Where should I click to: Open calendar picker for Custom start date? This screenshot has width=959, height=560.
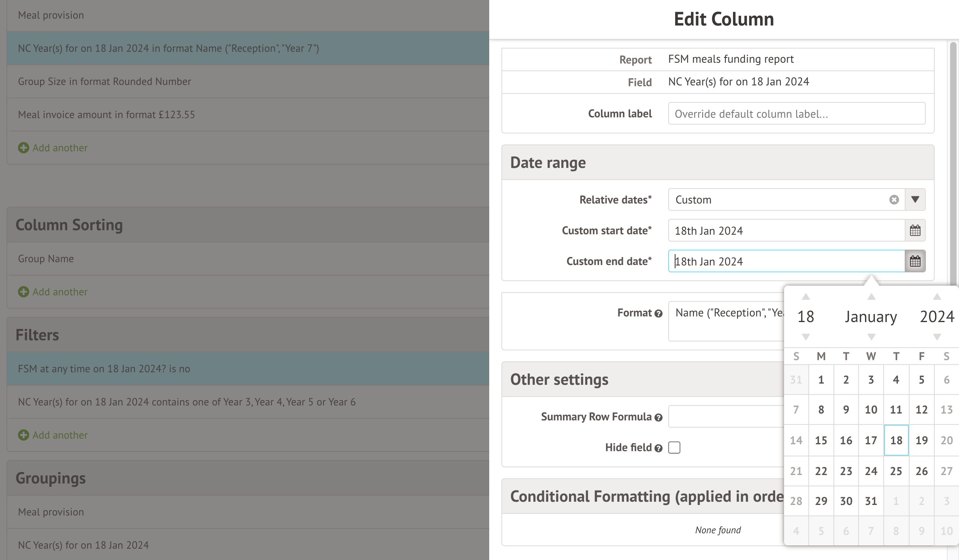[x=915, y=230]
